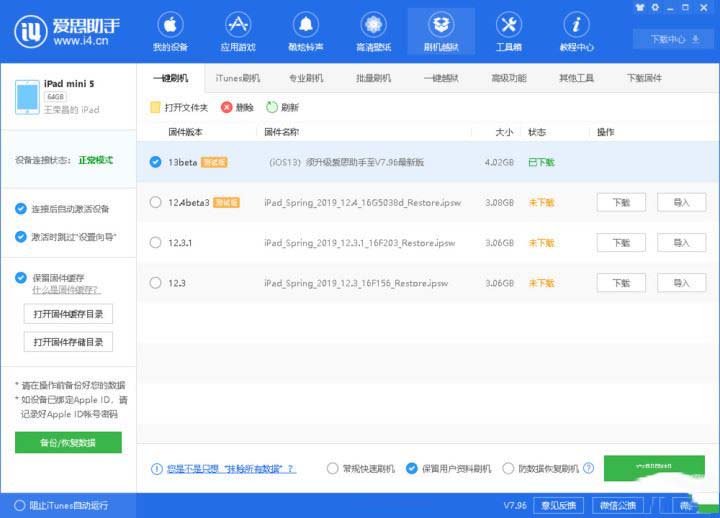Screen dimensions: 720x518
Task: Open settings gear icon in title bar
Action: (655, 7)
